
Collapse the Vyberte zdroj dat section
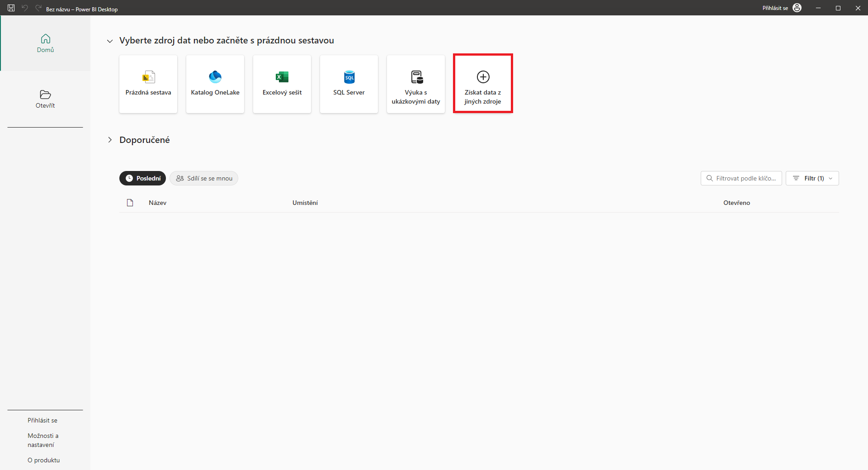(x=110, y=41)
